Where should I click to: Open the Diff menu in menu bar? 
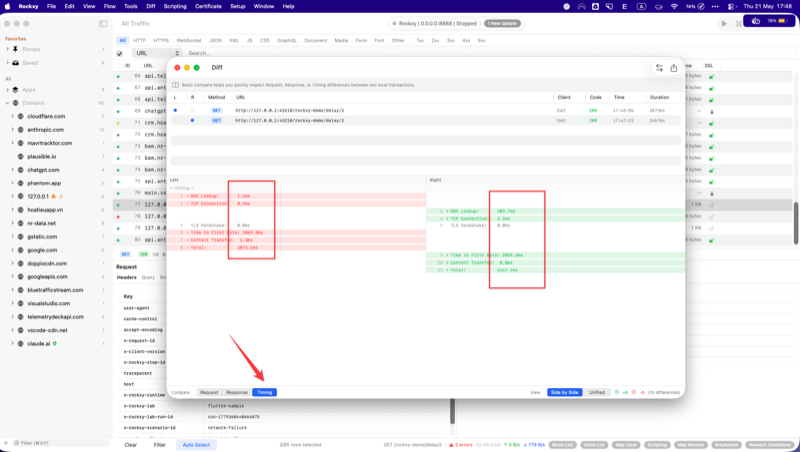tap(151, 7)
